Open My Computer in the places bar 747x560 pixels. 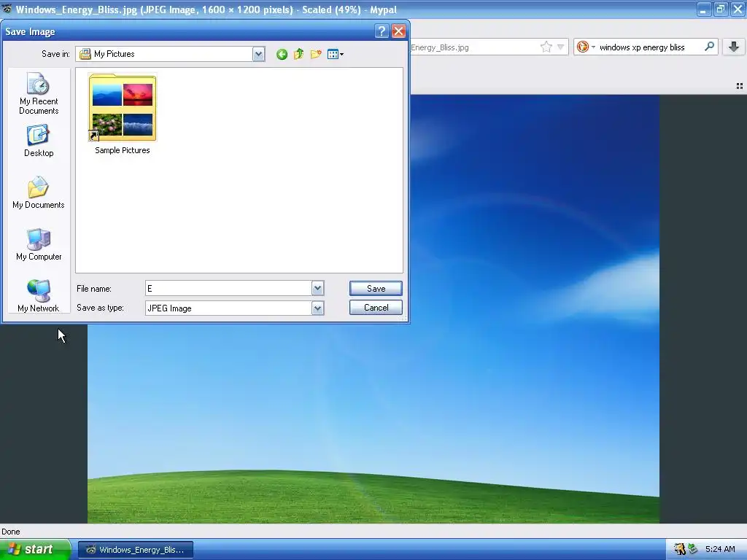click(39, 244)
